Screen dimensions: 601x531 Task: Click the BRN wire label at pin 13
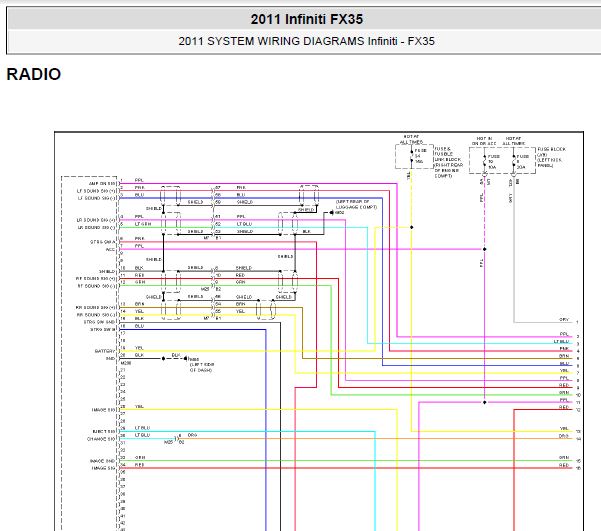coord(140,304)
